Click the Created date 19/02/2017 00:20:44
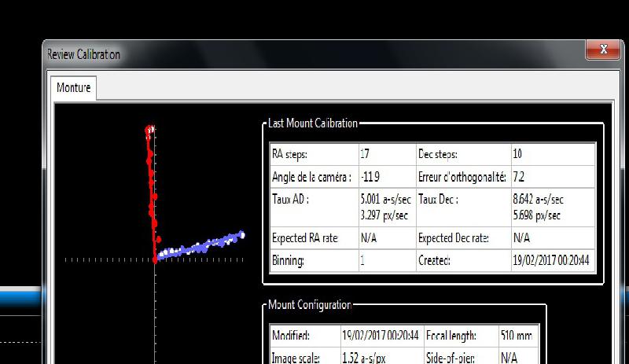Image resolution: width=629 pixels, height=364 pixels. point(551,260)
